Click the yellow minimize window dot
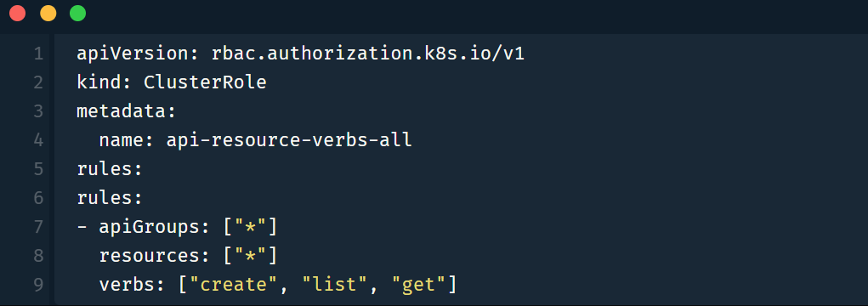The width and height of the screenshot is (868, 306). [x=48, y=14]
